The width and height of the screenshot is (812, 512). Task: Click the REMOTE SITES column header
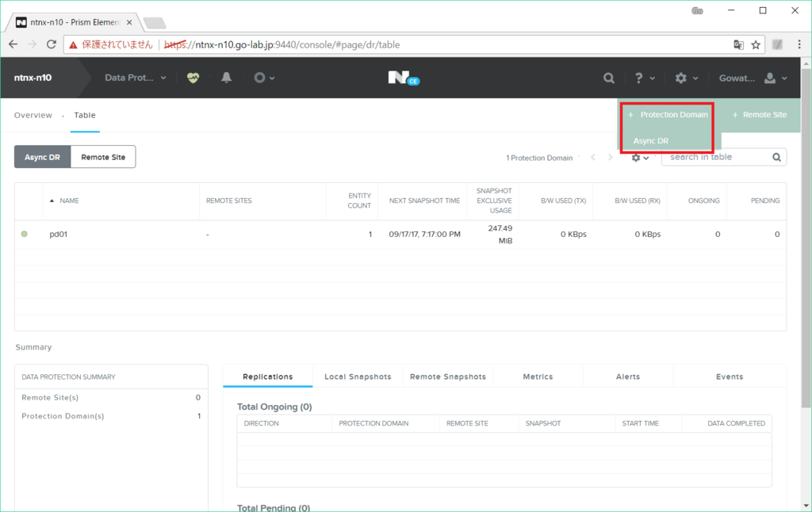tap(229, 201)
